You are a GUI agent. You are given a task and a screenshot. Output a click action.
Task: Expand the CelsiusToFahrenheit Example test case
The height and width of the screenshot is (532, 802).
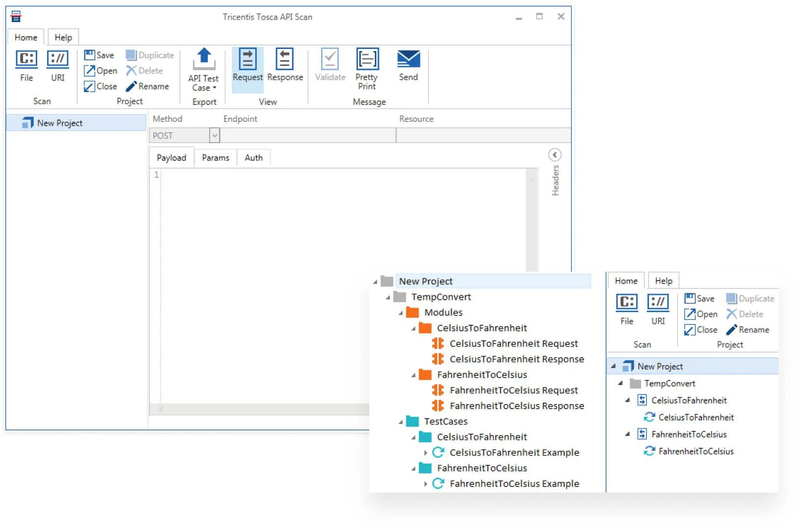pos(426,453)
